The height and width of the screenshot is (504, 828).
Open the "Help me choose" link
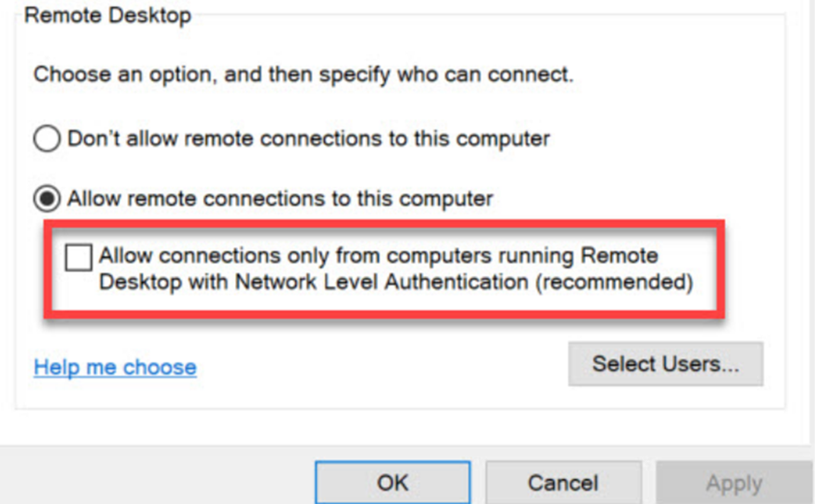(x=115, y=367)
